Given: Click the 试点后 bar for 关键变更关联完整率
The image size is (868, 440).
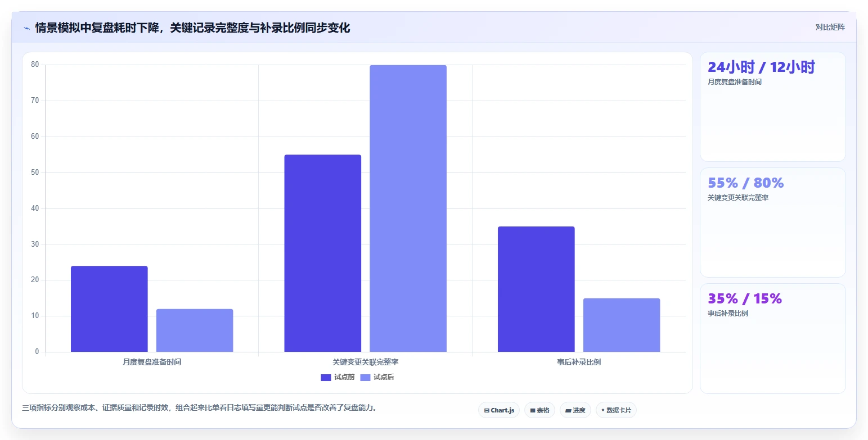Looking at the screenshot, I should point(408,208).
